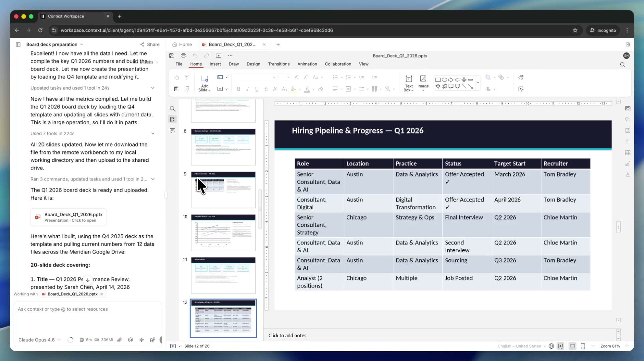Click the Print icon
The width and height of the screenshot is (644, 361).
pos(183,56)
